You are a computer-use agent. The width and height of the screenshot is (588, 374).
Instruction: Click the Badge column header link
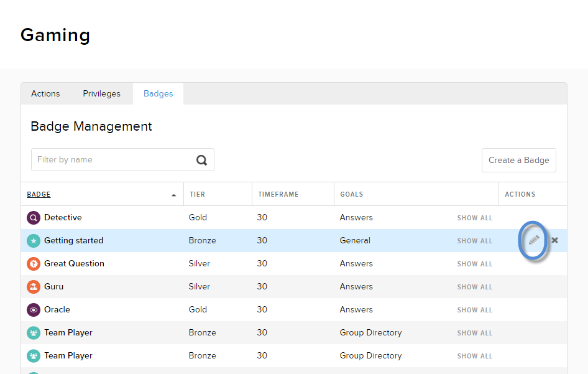tap(39, 195)
